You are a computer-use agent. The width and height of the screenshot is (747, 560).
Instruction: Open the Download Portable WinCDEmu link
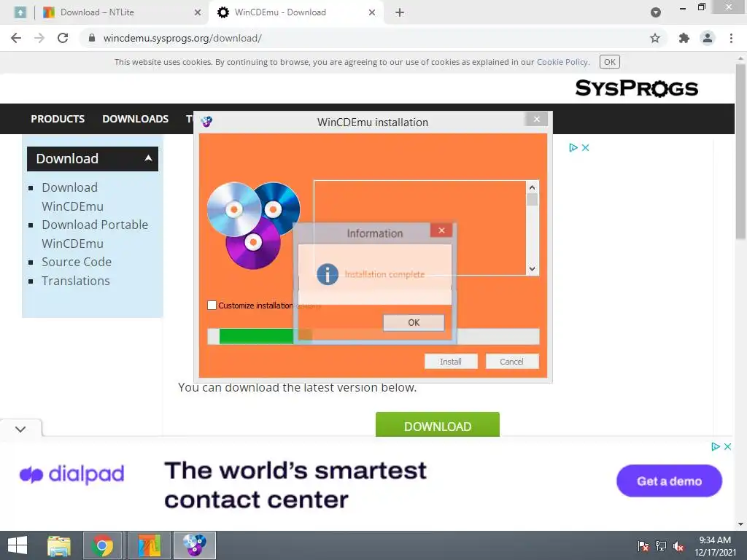[95, 234]
